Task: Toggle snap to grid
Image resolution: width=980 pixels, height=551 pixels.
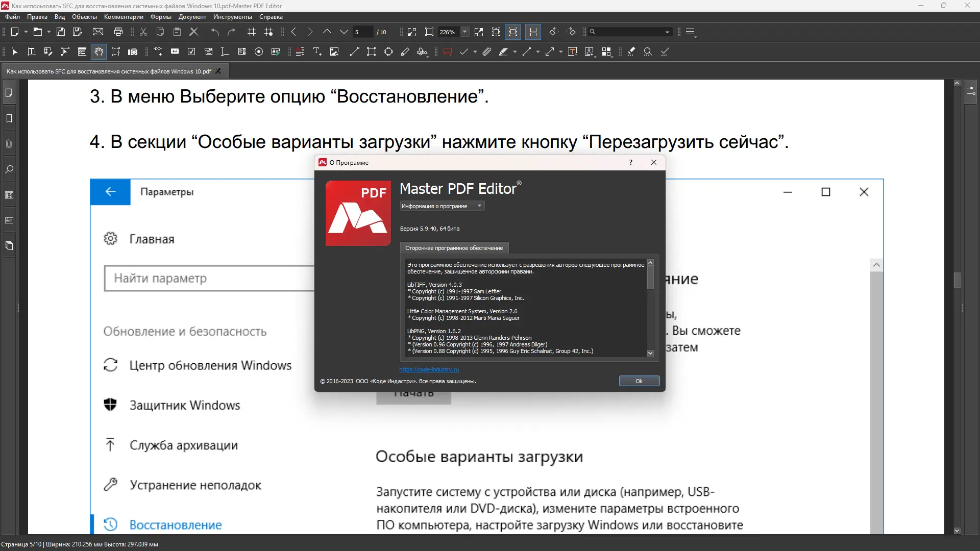Action: (x=268, y=32)
